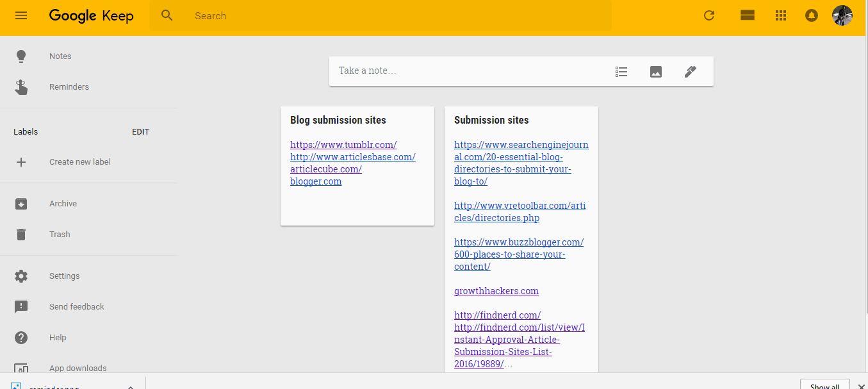Open the Google apps grid

pyautogui.click(x=780, y=15)
